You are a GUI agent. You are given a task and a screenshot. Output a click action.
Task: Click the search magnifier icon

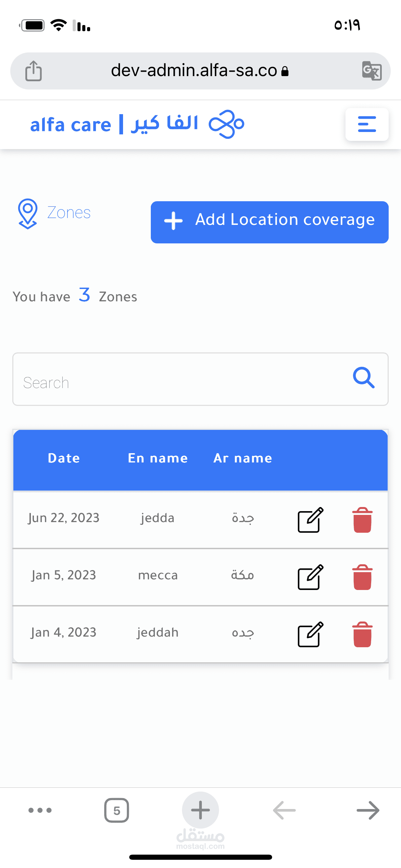364,378
